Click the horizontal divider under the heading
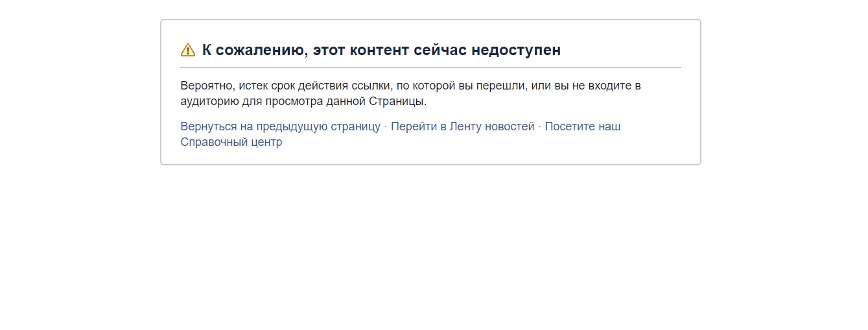The image size is (868, 330). click(430, 67)
